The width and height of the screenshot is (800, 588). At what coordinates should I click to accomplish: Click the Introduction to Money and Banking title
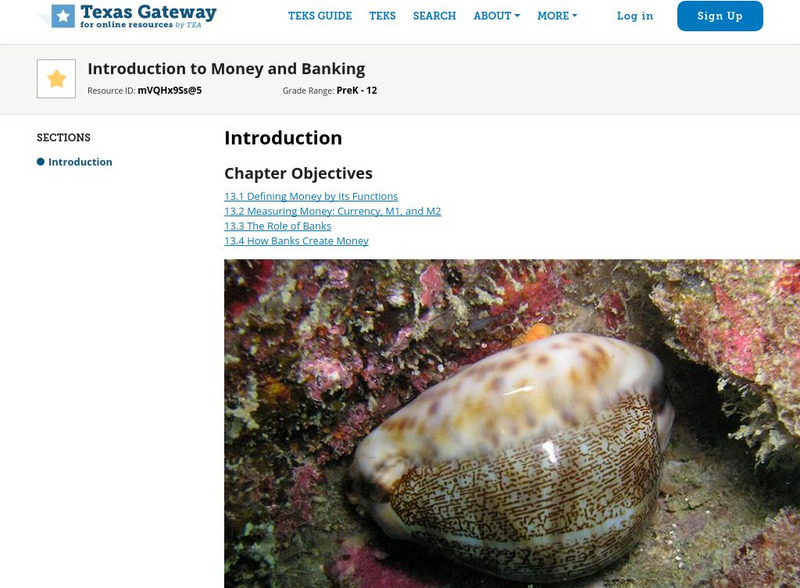pyautogui.click(x=226, y=68)
